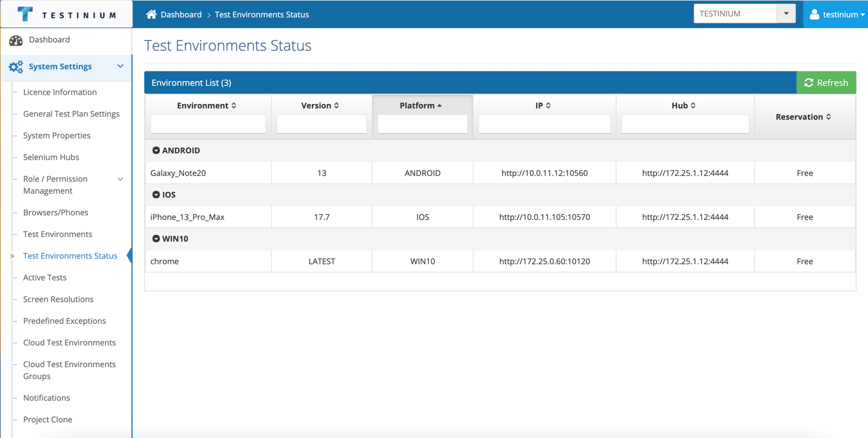Select the TESTINIUM combo box field

point(736,14)
